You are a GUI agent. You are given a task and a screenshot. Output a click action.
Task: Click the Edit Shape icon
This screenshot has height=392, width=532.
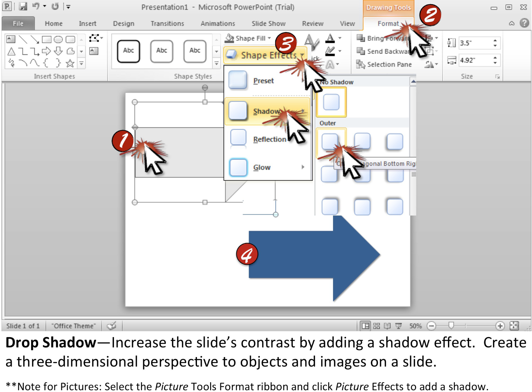pyautogui.click(x=96, y=38)
